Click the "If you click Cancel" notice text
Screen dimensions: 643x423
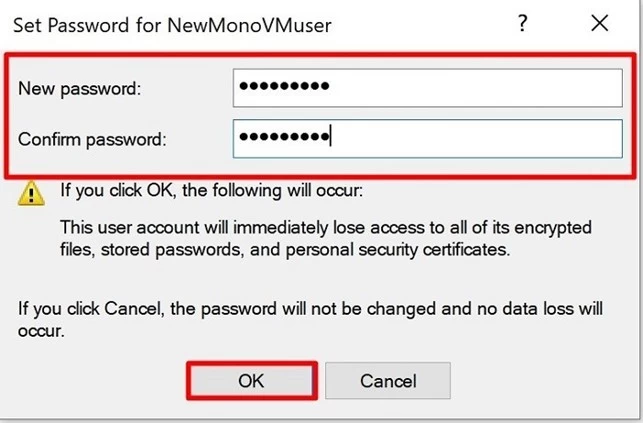(x=310, y=319)
